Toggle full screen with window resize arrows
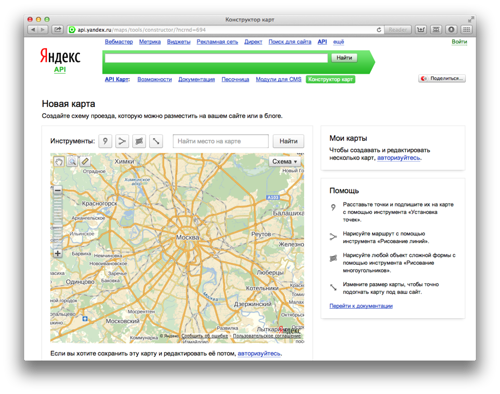This screenshot has width=500, height=394. click(471, 19)
